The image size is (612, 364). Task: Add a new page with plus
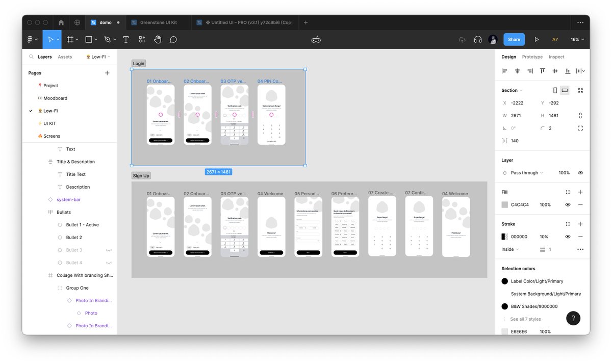tap(107, 73)
